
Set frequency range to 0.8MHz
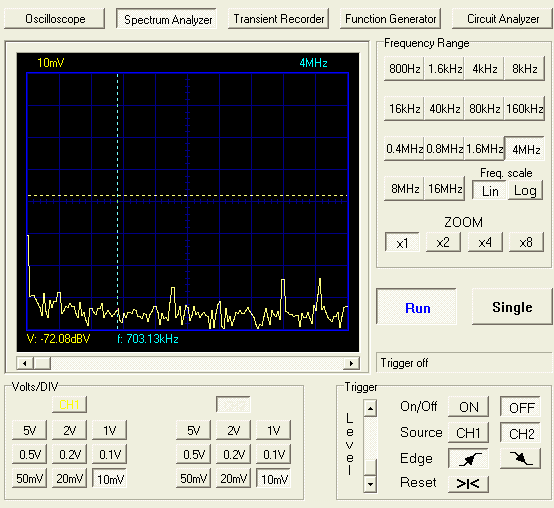click(444, 149)
